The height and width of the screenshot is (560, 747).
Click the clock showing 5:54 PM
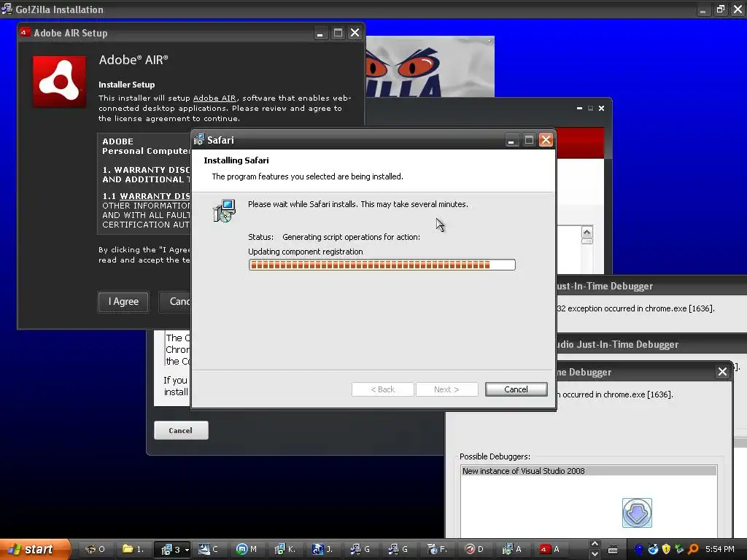point(719,549)
